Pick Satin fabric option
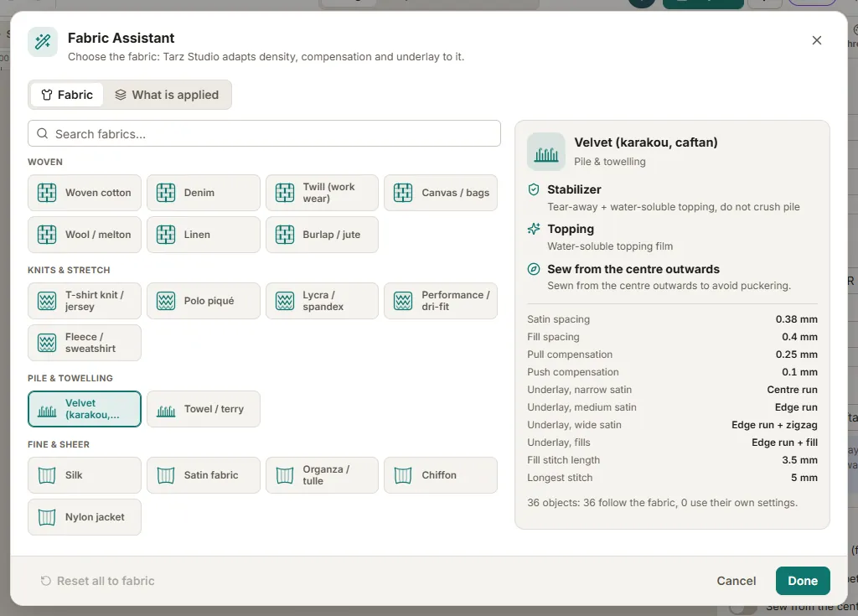The height and width of the screenshot is (616, 858). 203,475
